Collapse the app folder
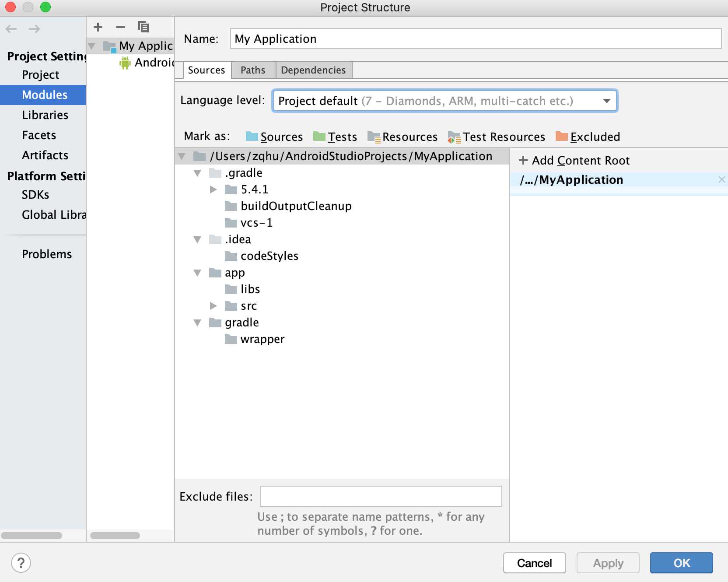Viewport: 728px width, 582px height. (198, 273)
